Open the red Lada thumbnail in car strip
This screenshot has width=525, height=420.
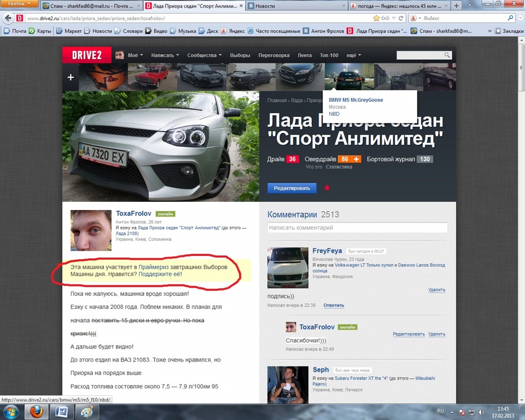(x=153, y=77)
